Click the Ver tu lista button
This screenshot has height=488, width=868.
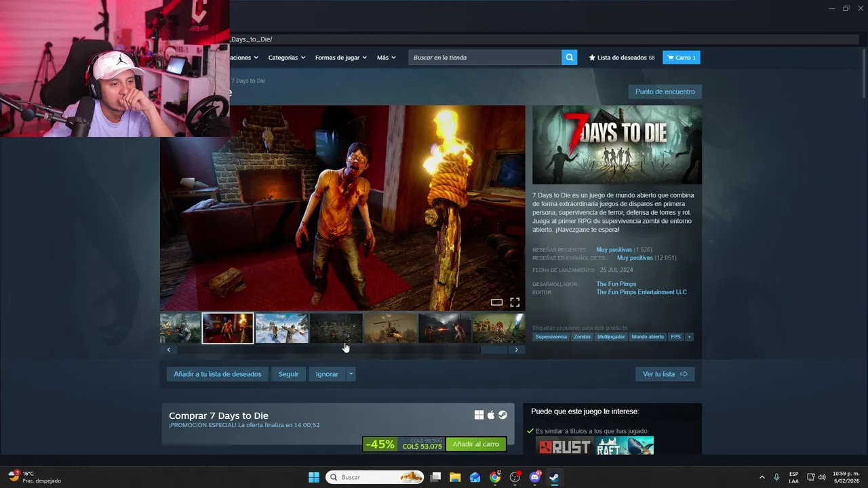pos(665,374)
